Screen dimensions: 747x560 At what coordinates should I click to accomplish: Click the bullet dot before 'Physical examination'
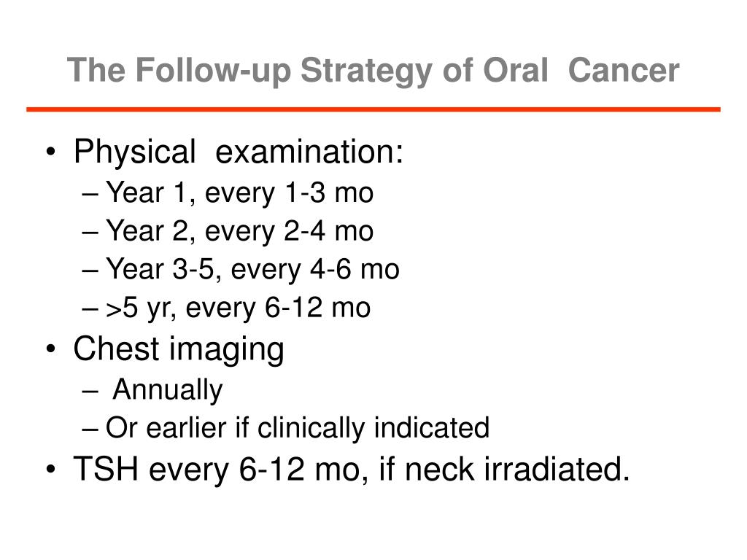click(51, 153)
